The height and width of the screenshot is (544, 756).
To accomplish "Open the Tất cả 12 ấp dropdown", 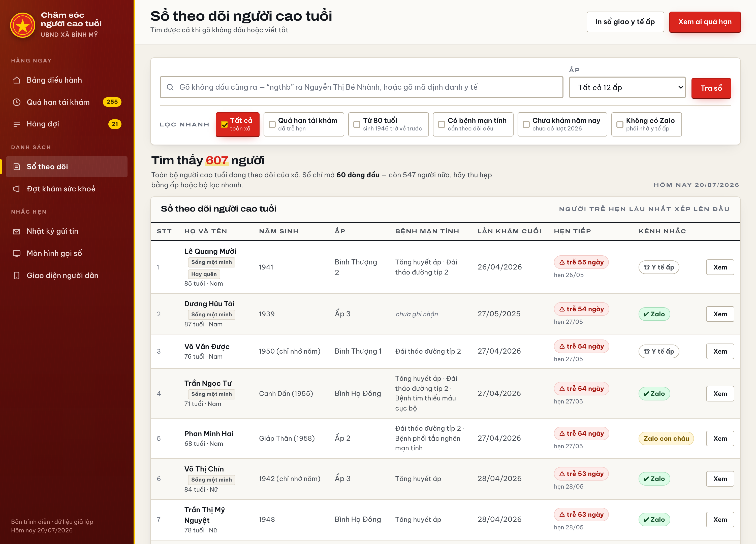I will click(x=627, y=87).
